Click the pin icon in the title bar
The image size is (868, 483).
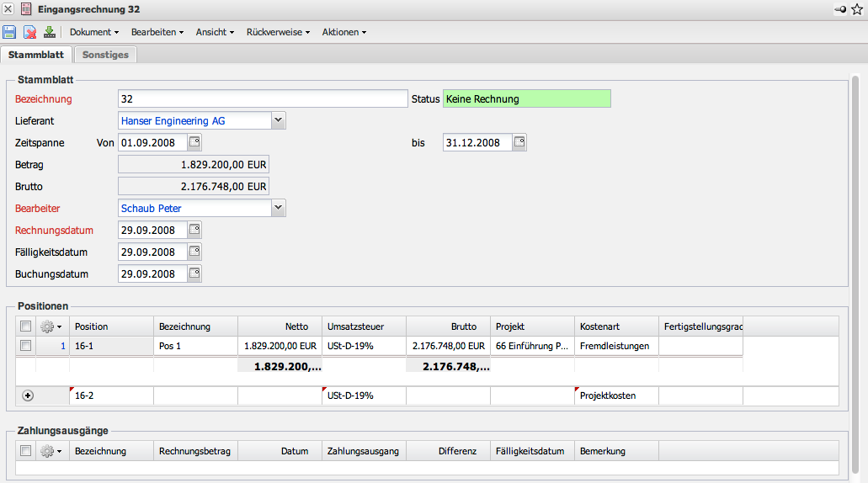(840, 9)
